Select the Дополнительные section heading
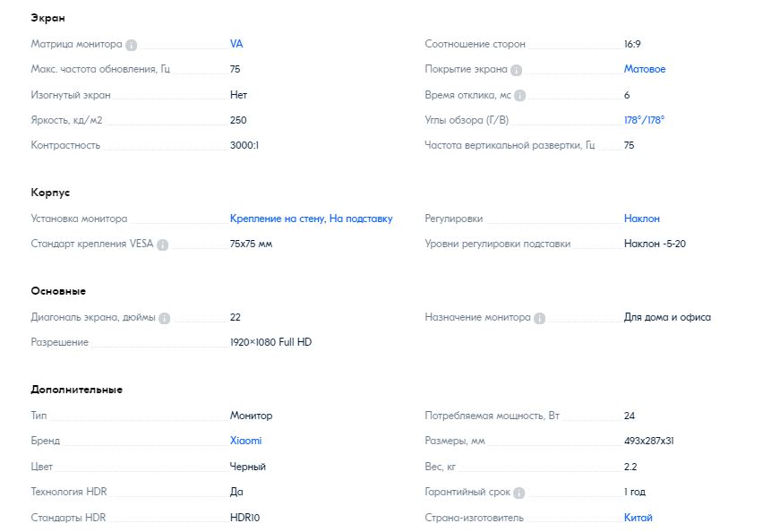771x532 pixels. pos(76,390)
